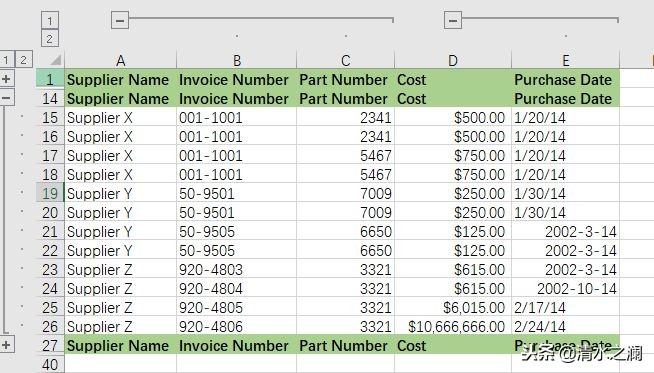Select row 1 header
654x373 pixels.
[x=50, y=79]
